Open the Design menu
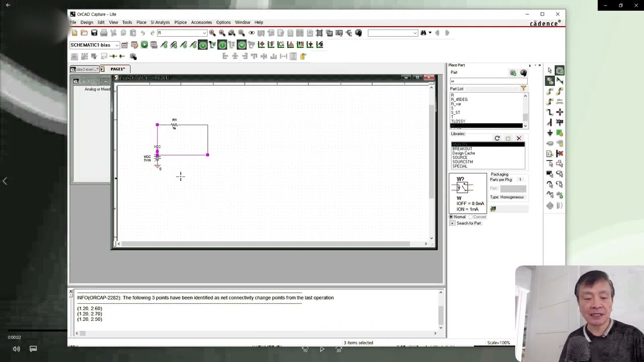Viewport: 644px width, 362px height. coord(87,22)
